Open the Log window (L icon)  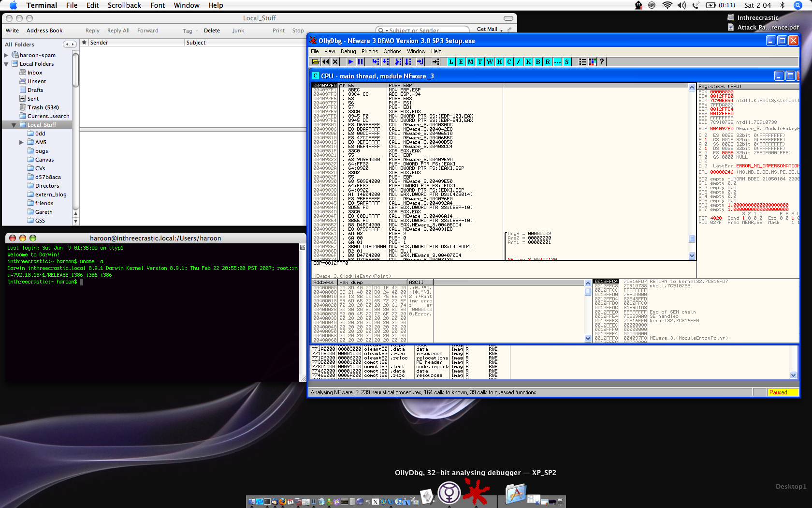(x=450, y=62)
